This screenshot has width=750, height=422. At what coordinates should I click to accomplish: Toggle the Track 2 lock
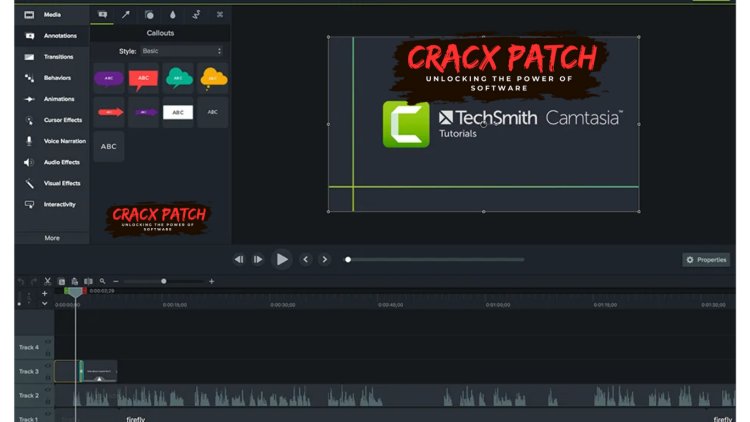point(48,402)
